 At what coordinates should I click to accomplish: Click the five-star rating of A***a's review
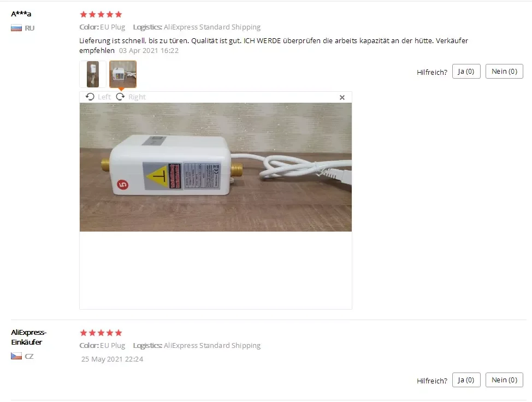[101, 14]
